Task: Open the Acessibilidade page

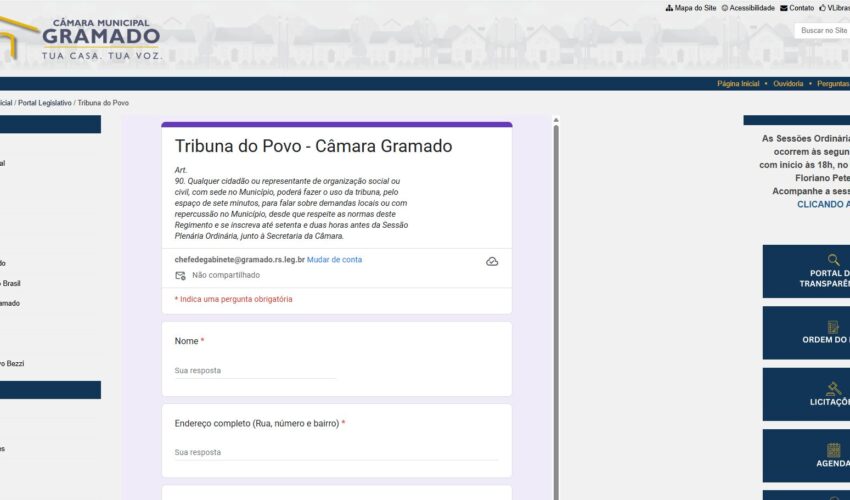Action: 751,8
